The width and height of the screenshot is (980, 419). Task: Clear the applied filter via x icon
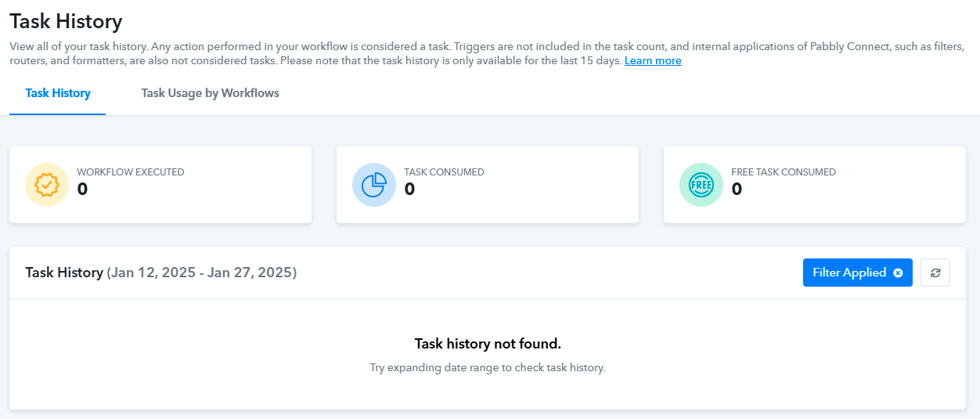pyautogui.click(x=898, y=273)
